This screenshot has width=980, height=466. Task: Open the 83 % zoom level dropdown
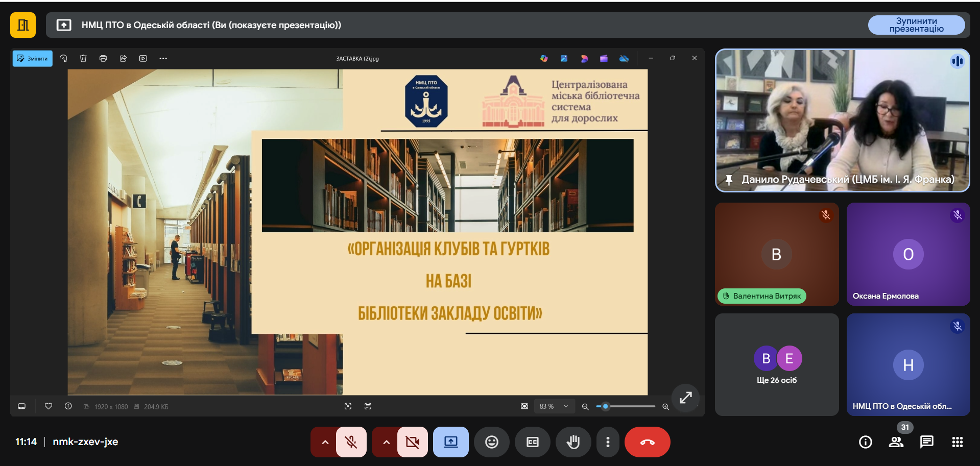pos(554,407)
